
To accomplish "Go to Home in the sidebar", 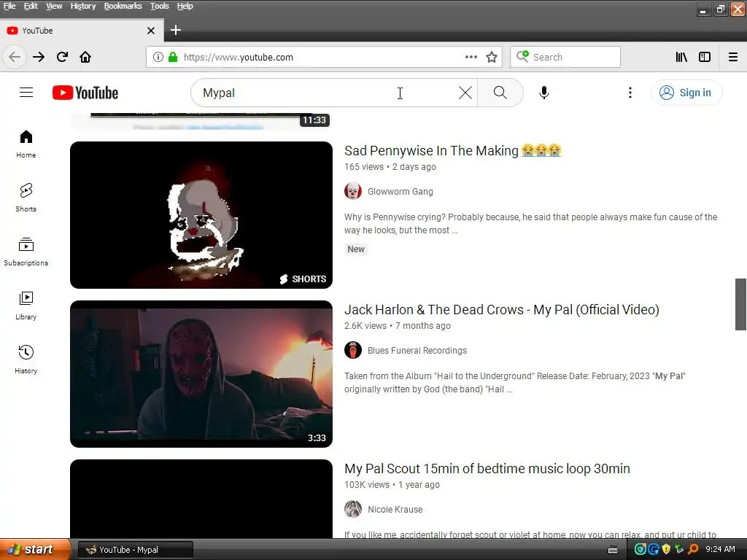I will tap(26, 144).
